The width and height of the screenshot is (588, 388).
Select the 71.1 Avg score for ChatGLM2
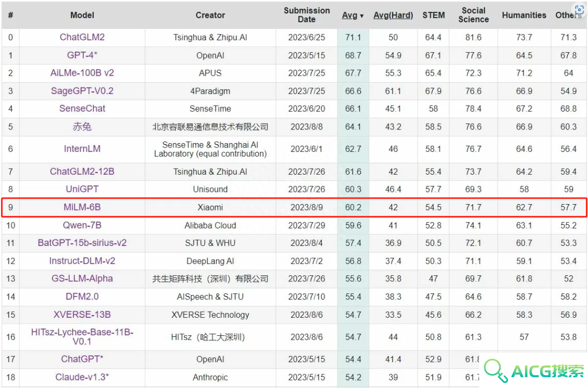point(353,37)
